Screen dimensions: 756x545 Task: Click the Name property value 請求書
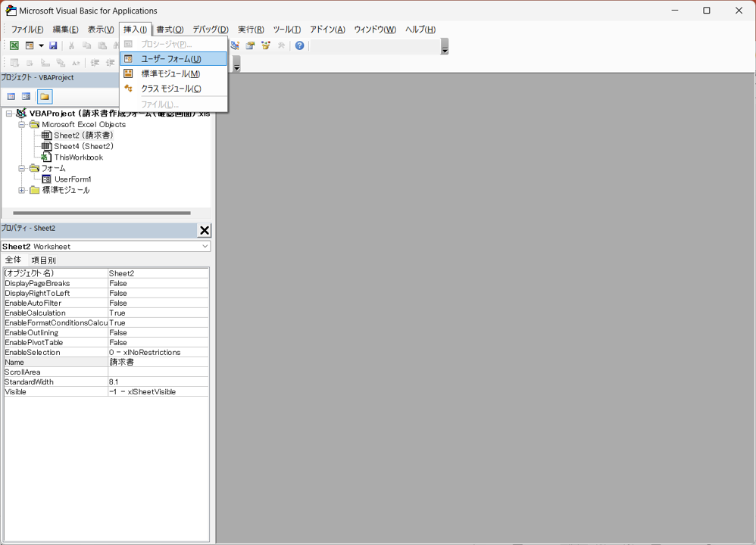(158, 362)
